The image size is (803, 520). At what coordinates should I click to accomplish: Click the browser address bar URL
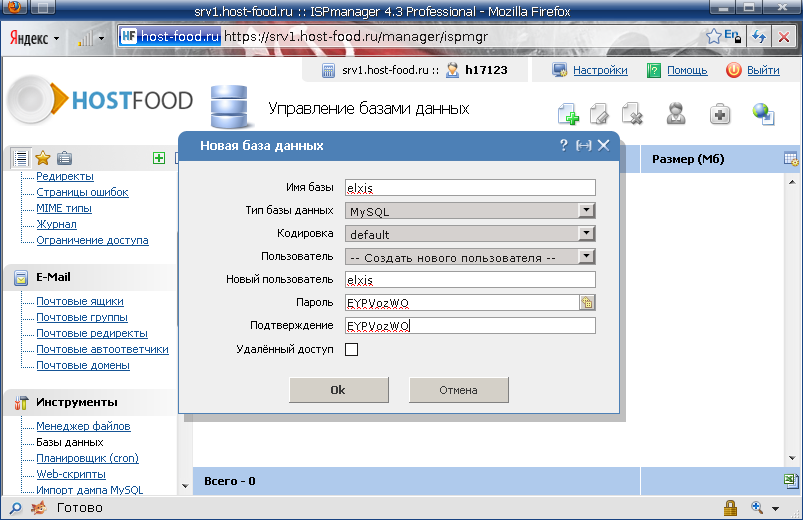click(356, 36)
